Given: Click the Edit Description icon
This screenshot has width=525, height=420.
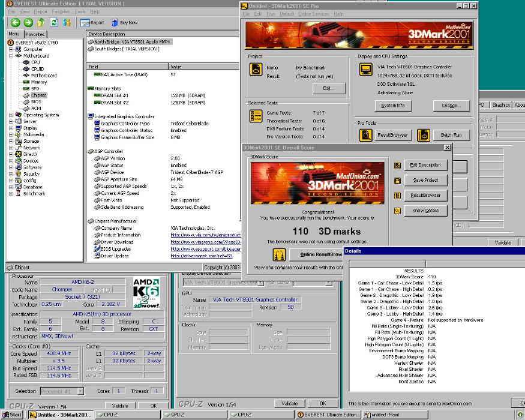Looking at the screenshot, I should (397, 166).
